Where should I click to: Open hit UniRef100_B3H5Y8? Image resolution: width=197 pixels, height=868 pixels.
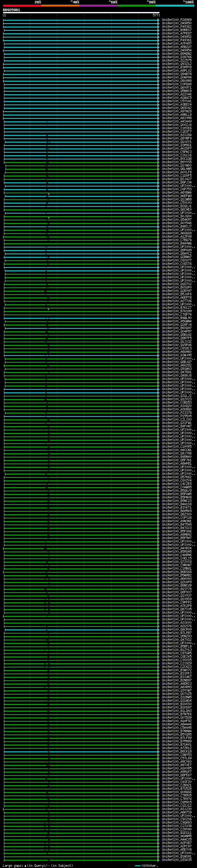(x=177, y=67)
